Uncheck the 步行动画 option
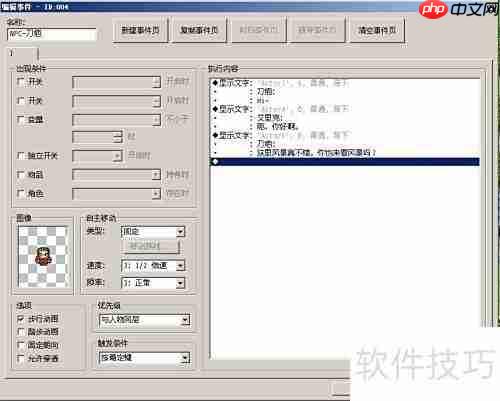The width and height of the screenshot is (500, 401). 21,319
